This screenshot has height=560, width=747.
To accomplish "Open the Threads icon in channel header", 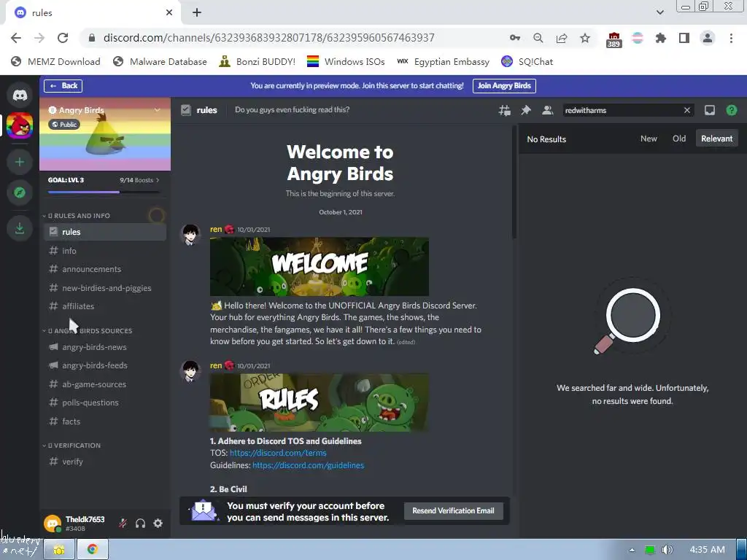I will 504,111.
